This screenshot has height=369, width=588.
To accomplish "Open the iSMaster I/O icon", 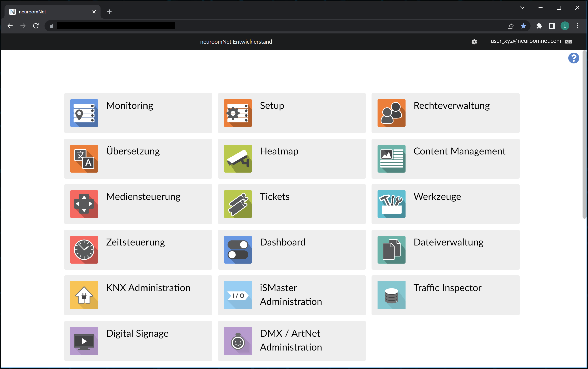I will (238, 295).
